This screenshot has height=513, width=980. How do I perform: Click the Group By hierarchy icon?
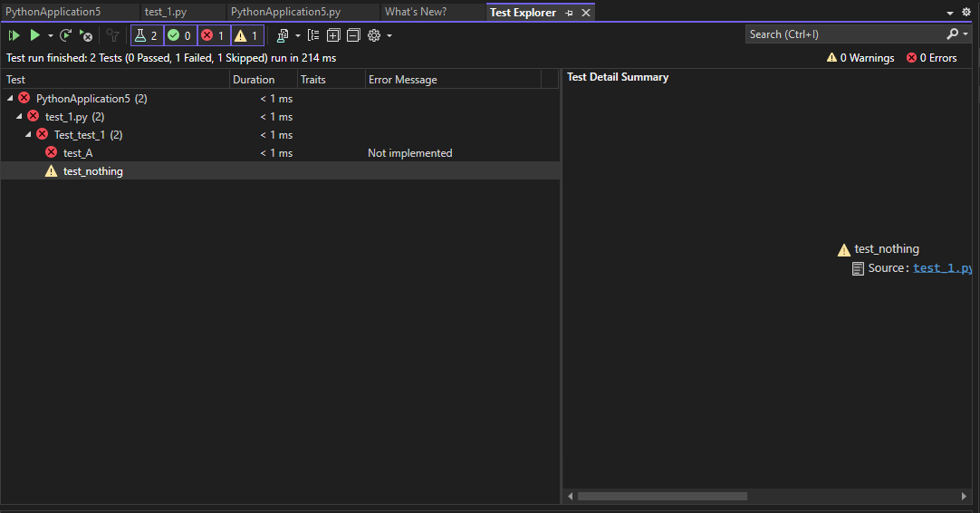point(313,35)
